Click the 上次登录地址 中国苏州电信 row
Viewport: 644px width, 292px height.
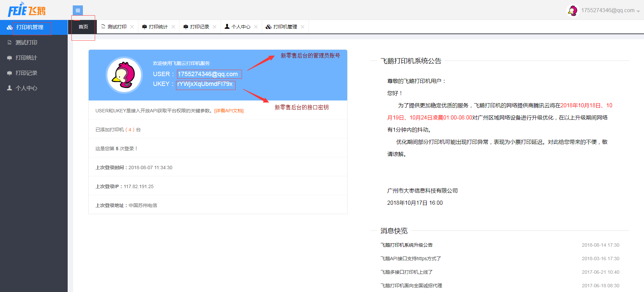218,205
